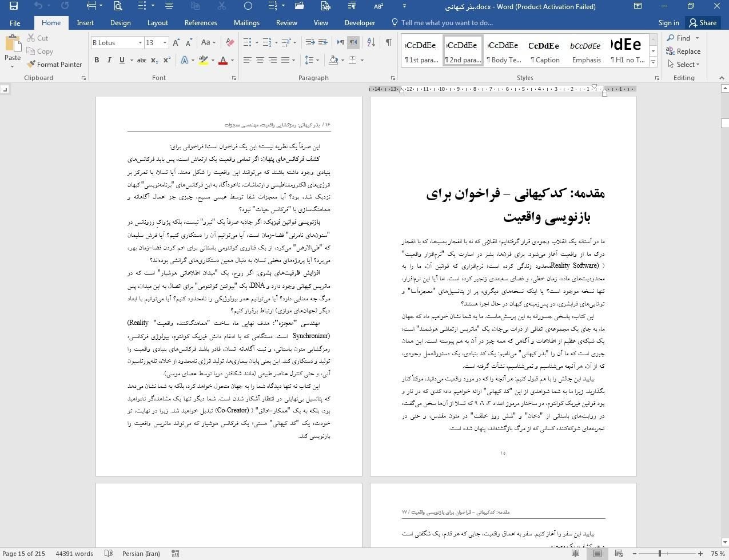Open the font size dropdown
This screenshot has width=729, height=560.
(x=165, y=42)
